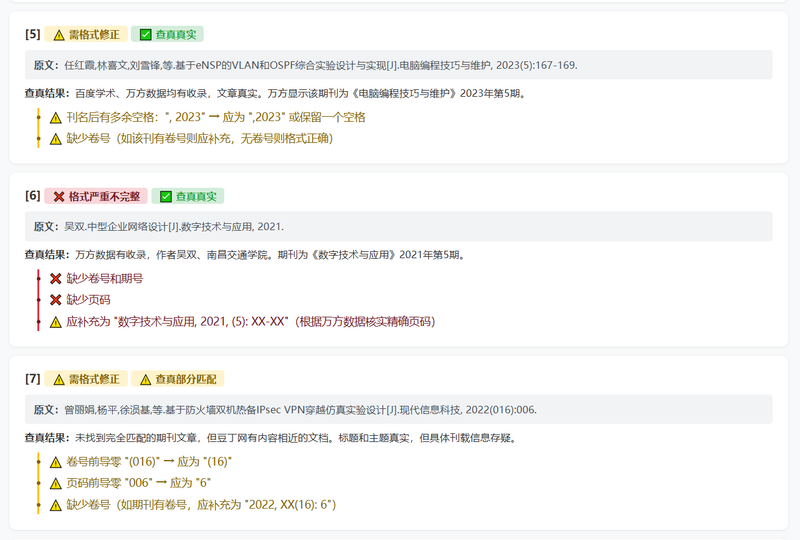Click red X icon beside 缺少卷号和期号
Screen dimensions: 800x540
(56, 279)
